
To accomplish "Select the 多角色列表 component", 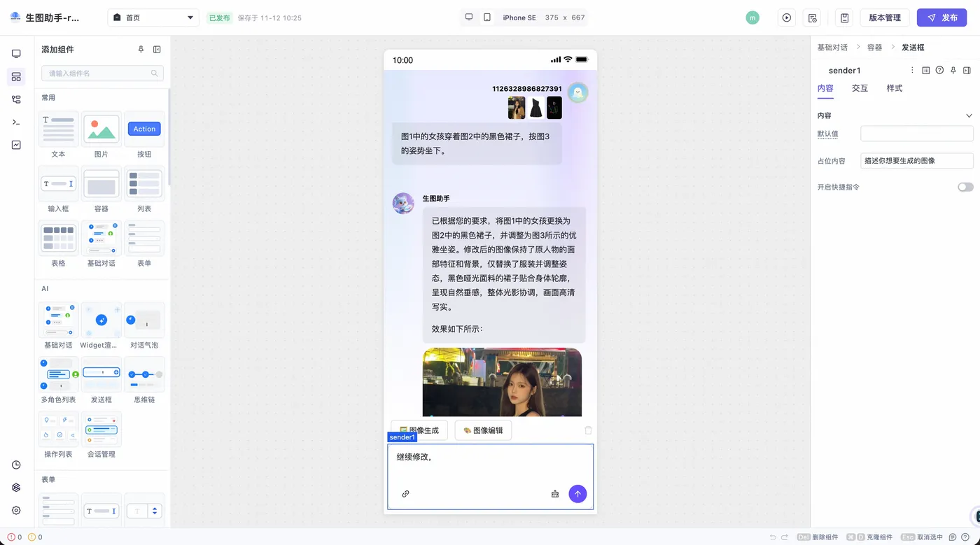I will [58, 381].
